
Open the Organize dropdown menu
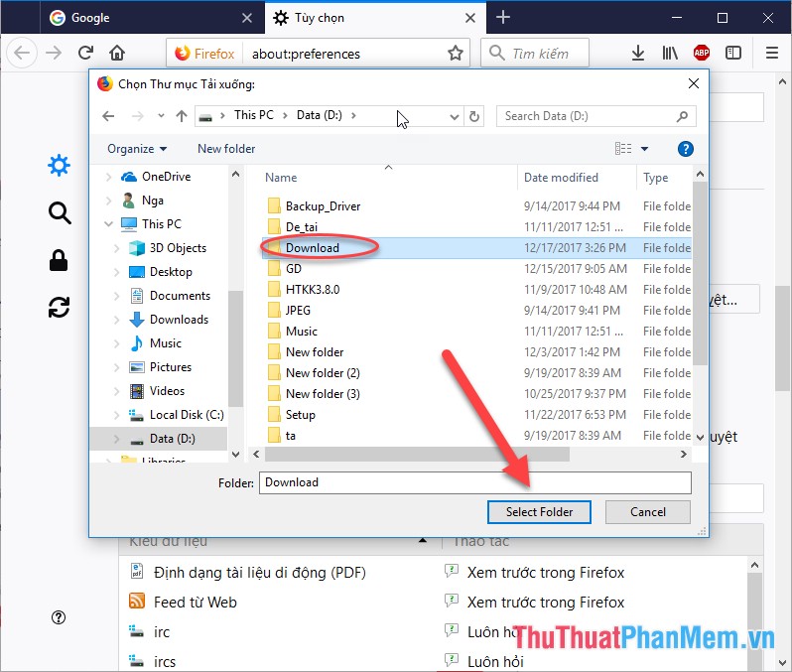pos(137,149)
